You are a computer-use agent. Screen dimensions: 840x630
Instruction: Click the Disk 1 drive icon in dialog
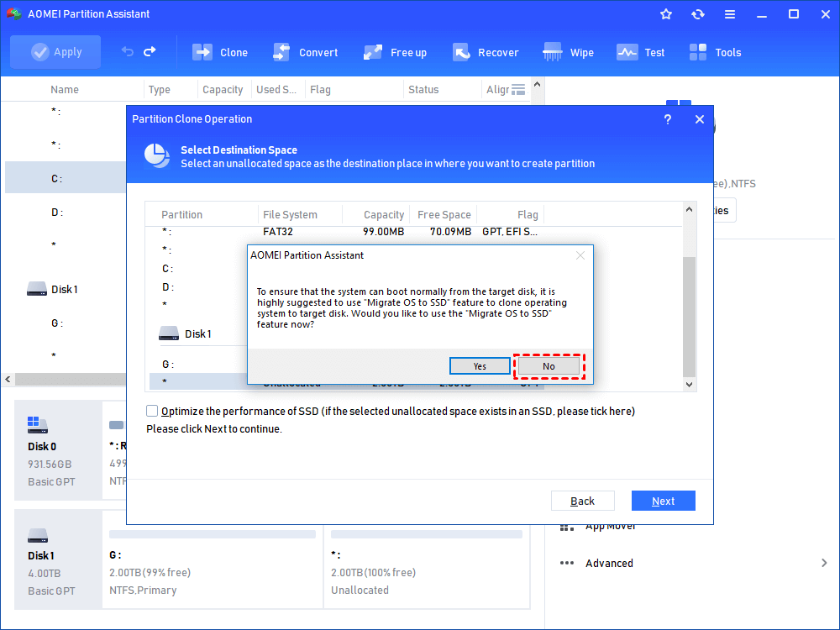[169, 333]
